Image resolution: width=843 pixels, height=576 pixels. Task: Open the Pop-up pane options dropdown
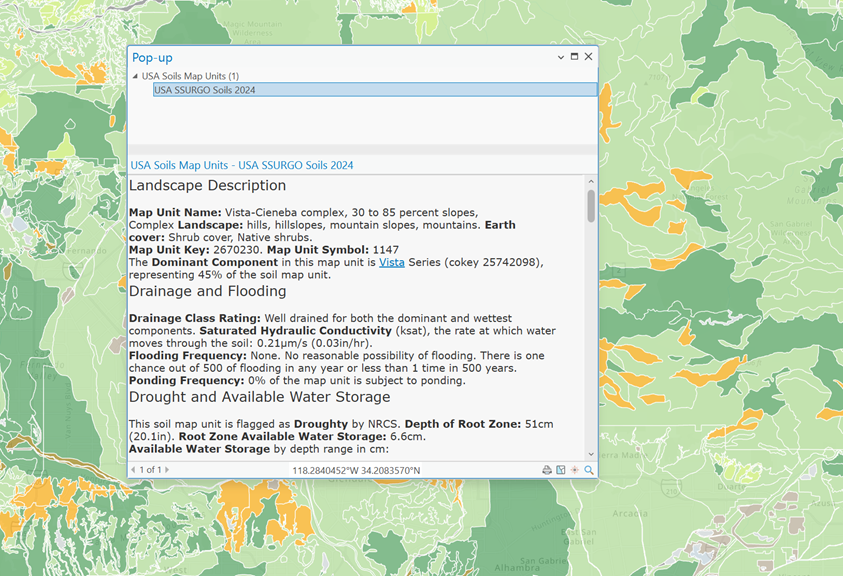[561, 57]
